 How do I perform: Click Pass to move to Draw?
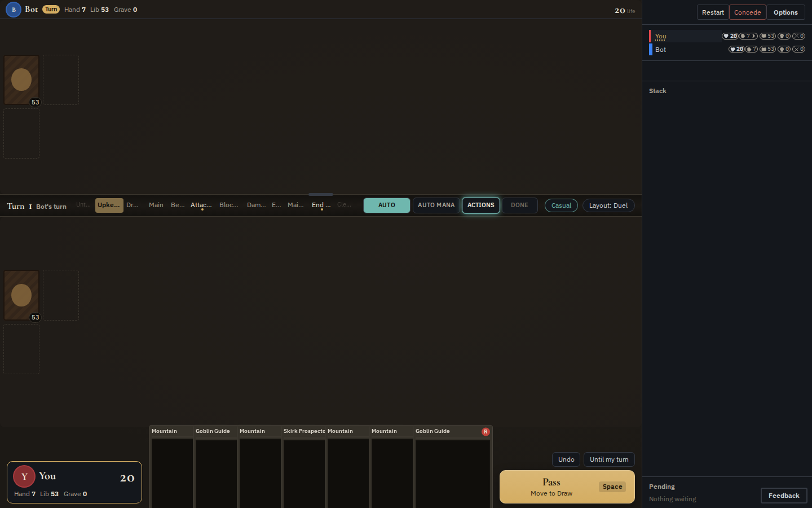click(567, 487)
